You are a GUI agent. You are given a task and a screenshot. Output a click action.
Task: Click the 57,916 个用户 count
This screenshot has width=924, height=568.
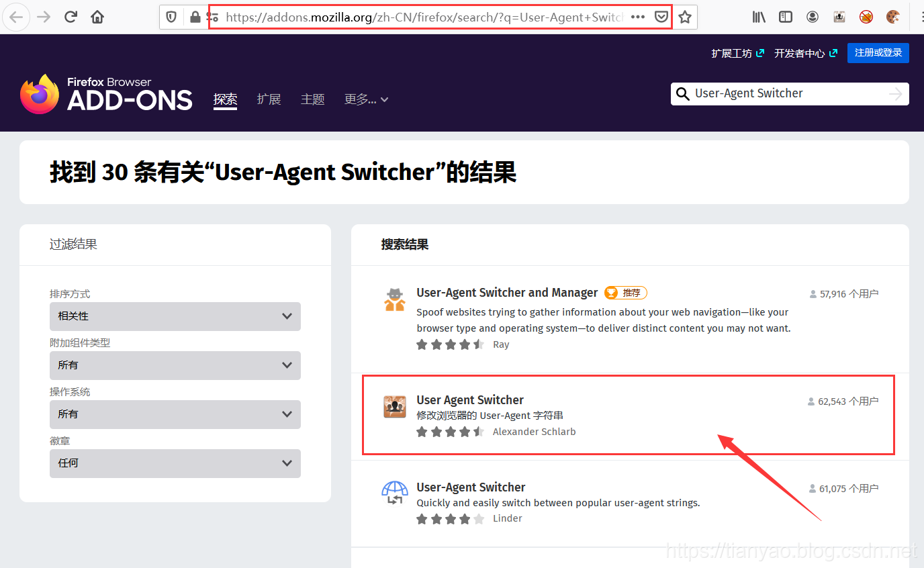(x=844, y=294)
